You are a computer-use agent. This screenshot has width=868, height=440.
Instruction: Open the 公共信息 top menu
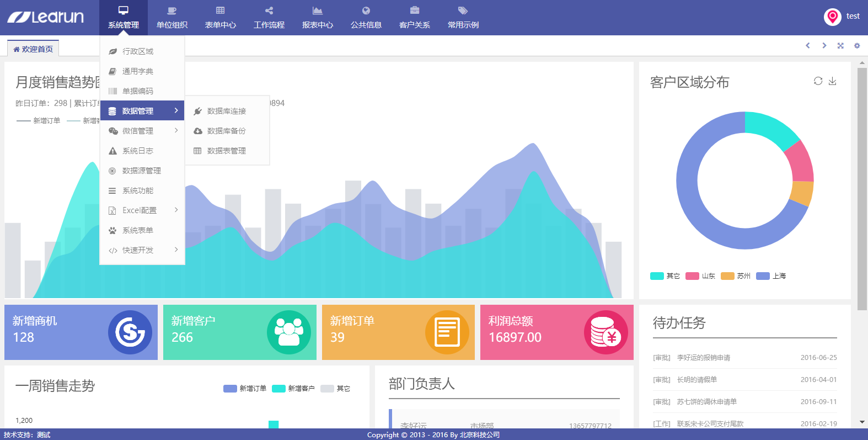pos(366,18)
